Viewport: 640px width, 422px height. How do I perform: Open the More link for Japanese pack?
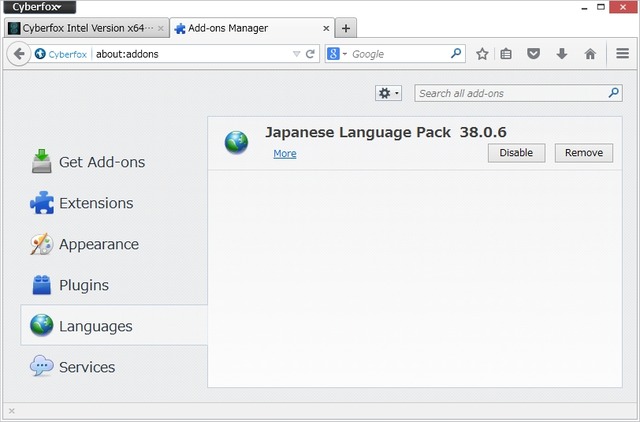click(285, 153)
